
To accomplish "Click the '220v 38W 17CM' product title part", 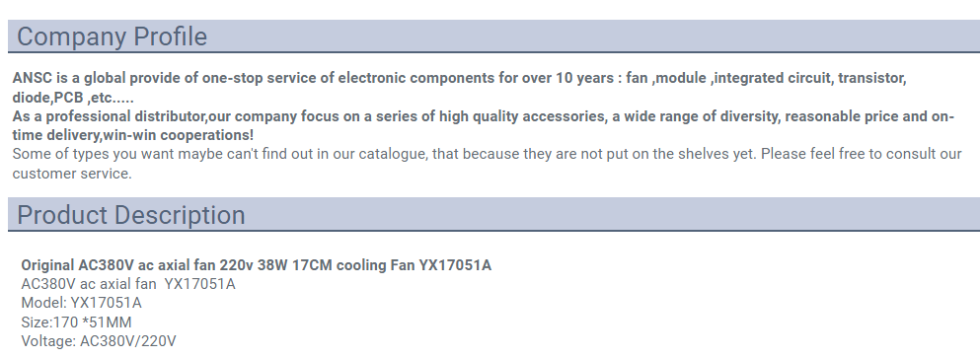I will [275, 265].
